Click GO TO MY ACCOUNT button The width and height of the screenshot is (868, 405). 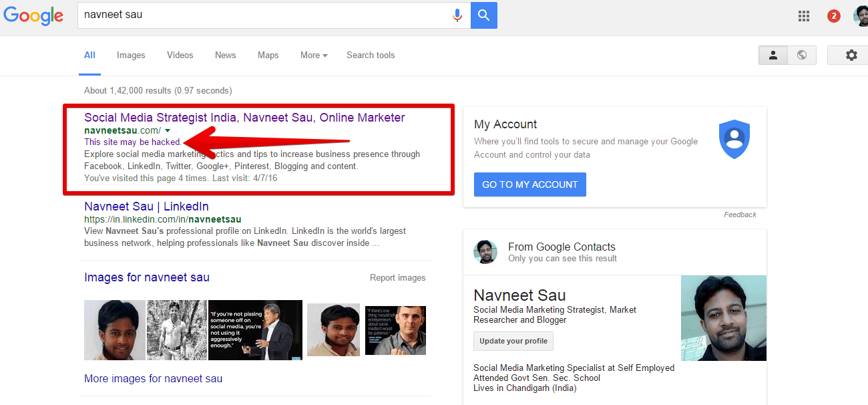[x=530, y=184]
